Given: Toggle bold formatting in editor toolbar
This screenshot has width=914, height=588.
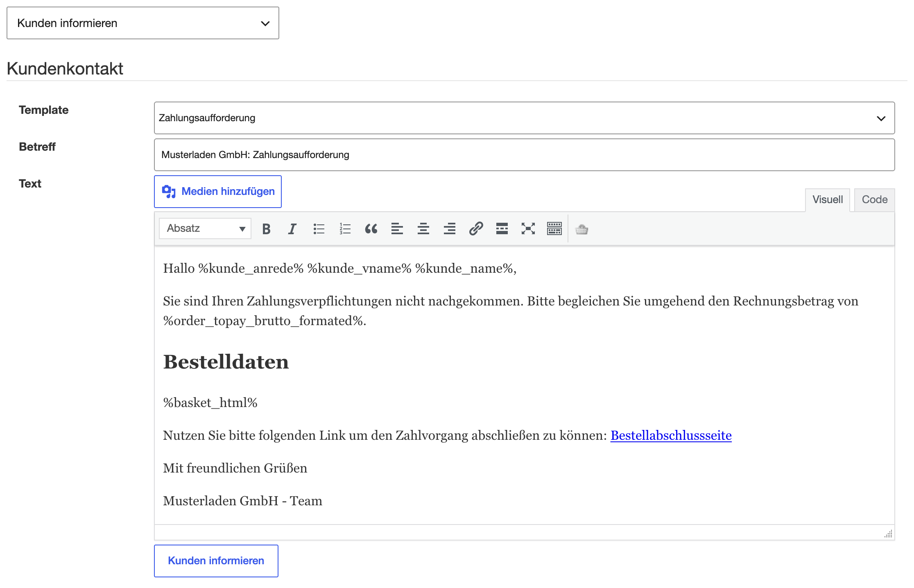Looking at the screenshot, I should point(266,229).
